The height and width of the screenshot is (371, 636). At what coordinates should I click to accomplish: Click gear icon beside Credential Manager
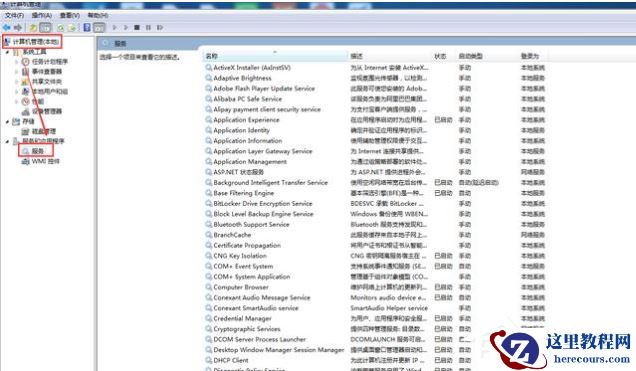pos(208,318)
